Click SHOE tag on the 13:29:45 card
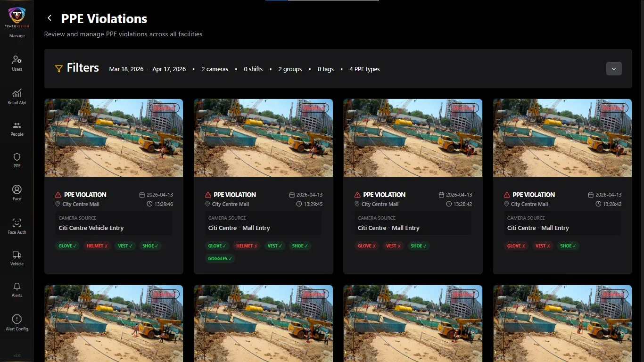644x362 pixels. click(x=300, y=246)
